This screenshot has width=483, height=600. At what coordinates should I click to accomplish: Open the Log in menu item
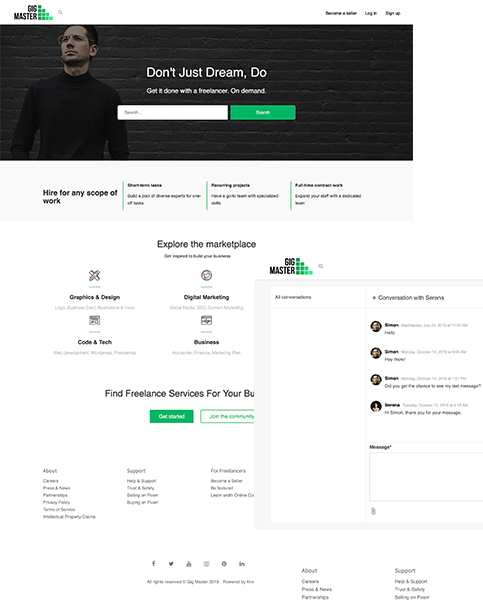(x=371, y=13)
